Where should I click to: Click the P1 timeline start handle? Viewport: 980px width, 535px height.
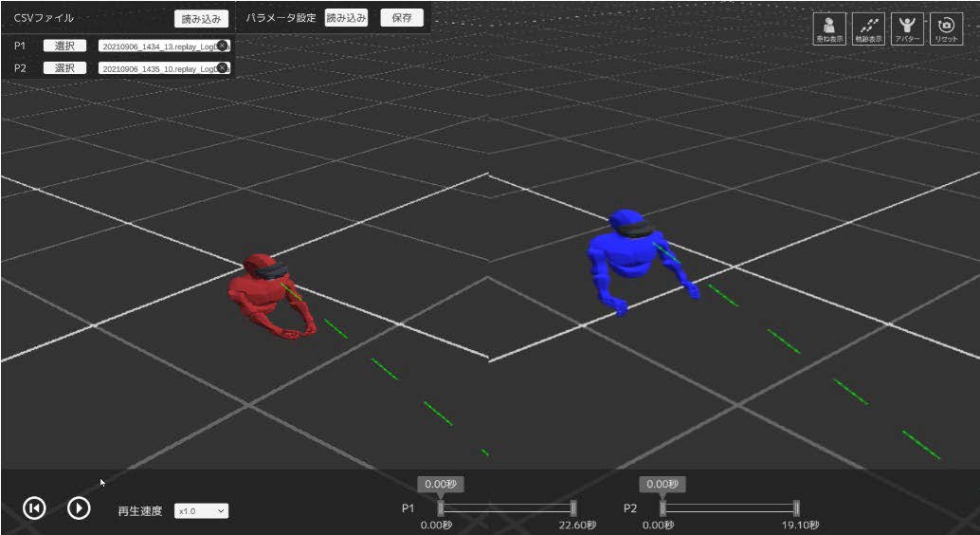point(441,508)
